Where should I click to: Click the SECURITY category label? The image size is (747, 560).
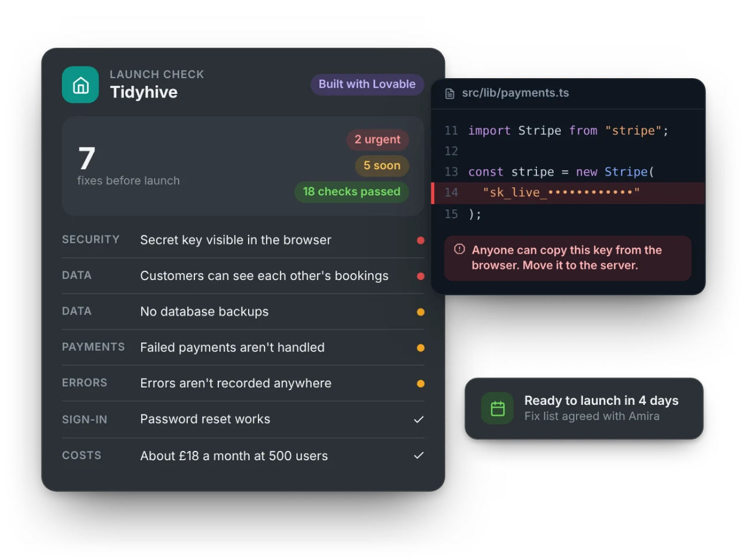[90, 240]
